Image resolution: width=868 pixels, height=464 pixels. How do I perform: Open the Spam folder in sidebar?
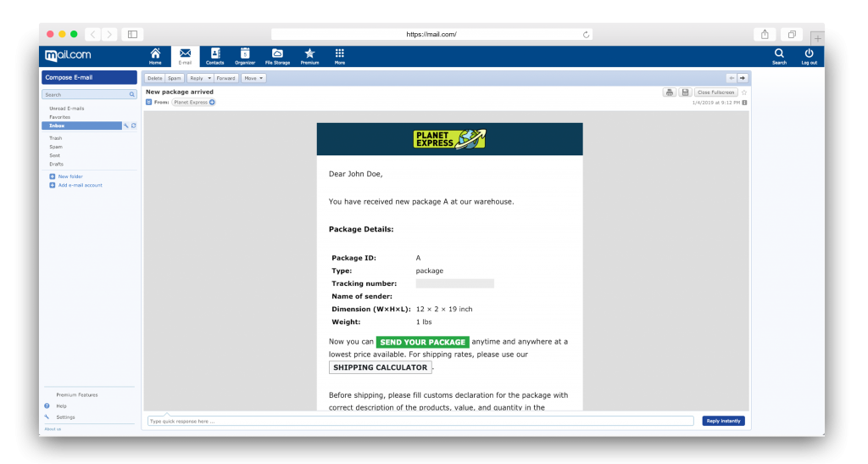56,148
